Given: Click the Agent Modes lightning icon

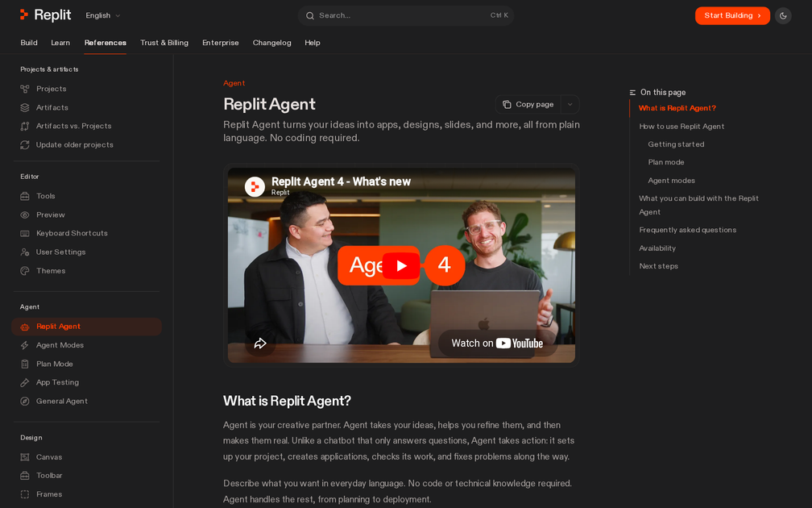Looking at the screenshot, I should [x=24, y=345].
